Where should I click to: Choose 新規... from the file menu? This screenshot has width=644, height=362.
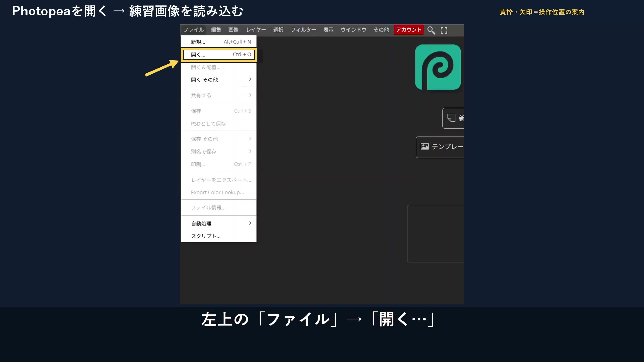pos(219,42)
